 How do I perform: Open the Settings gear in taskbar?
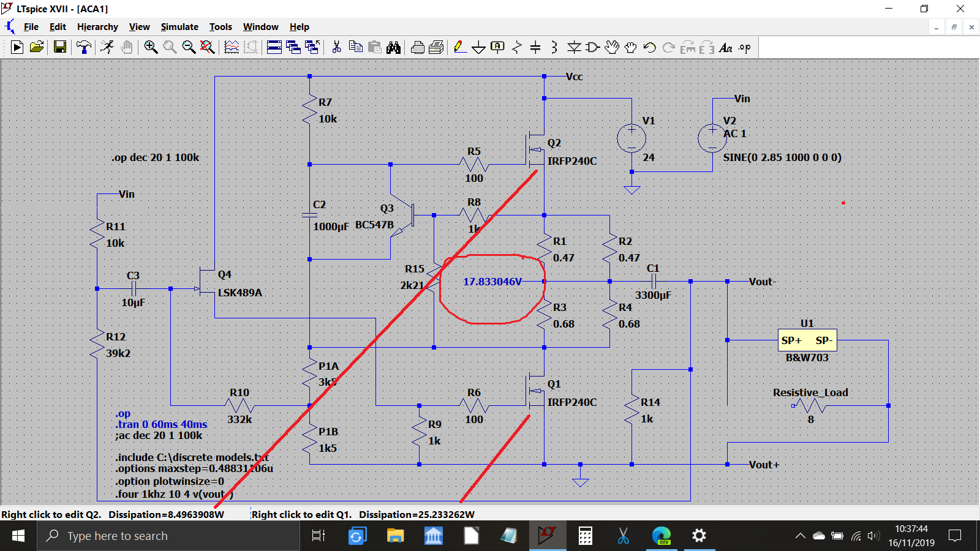(699, 536)
